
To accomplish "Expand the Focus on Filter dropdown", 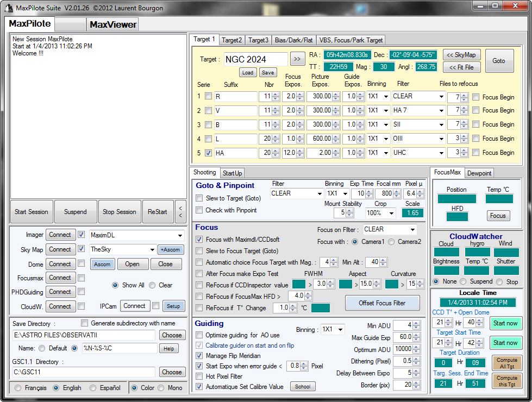I will 411,229.
